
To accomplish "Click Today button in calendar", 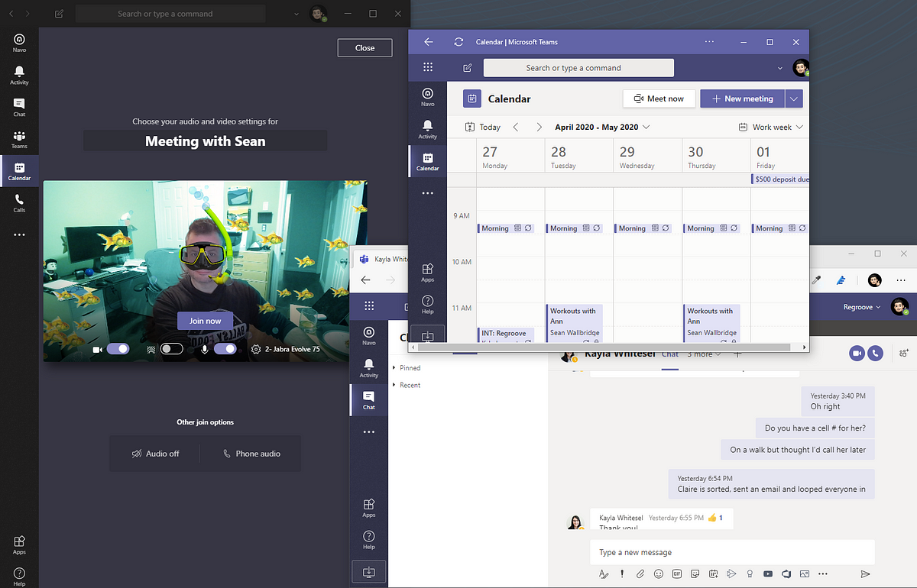I will 483,127.
